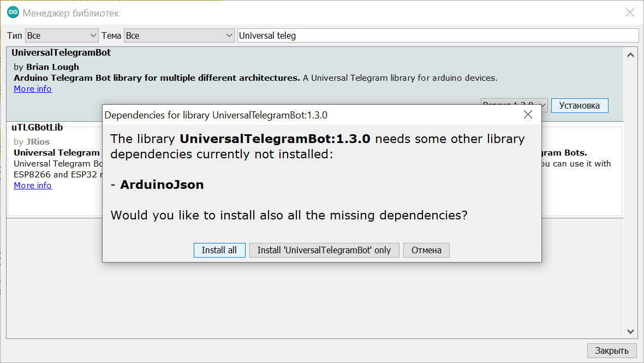Open the Тип dropdown
The height and width of the screenshot is (363, 644).
(x=62, y=35)
